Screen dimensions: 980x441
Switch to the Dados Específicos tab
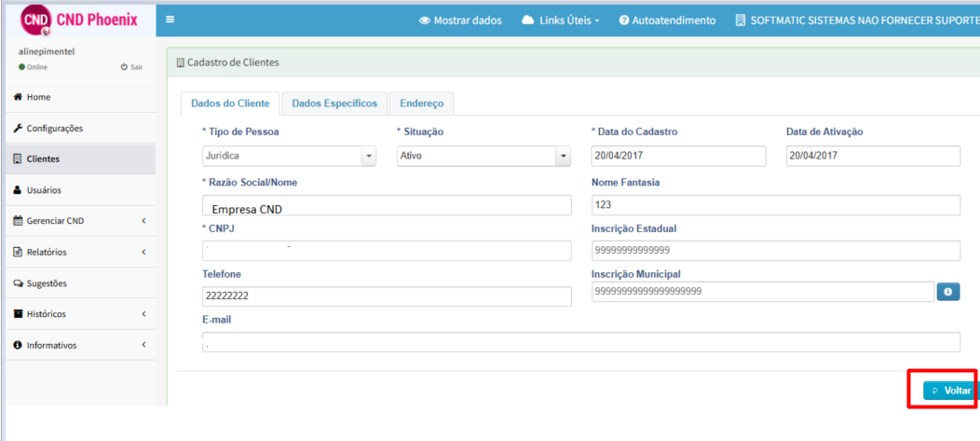point(334,103)
